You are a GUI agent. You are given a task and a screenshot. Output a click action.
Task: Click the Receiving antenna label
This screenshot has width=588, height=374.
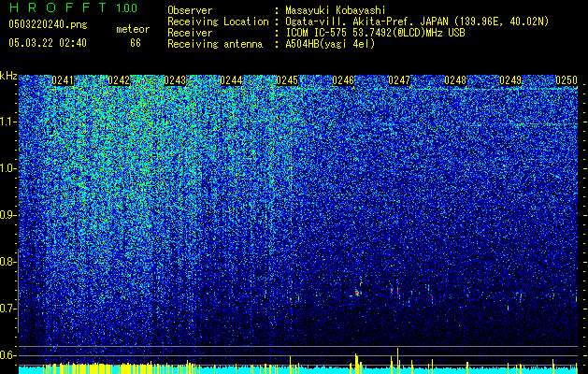pos(215,44)
